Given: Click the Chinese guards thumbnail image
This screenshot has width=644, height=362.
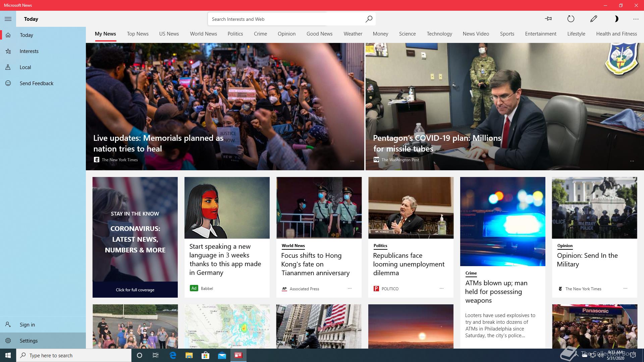Looking at the screenshot, I should tap(319, 208).
